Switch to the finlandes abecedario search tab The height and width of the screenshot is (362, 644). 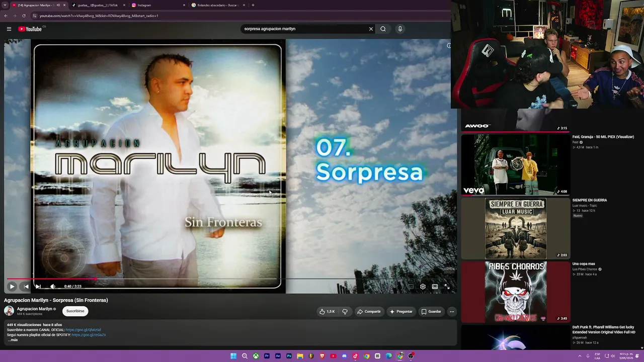coord(218,5)
